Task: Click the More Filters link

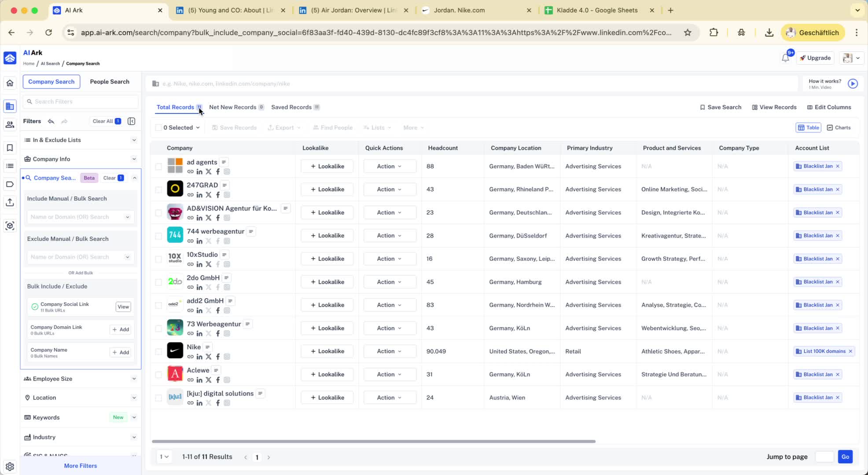Action: point(80,466)
